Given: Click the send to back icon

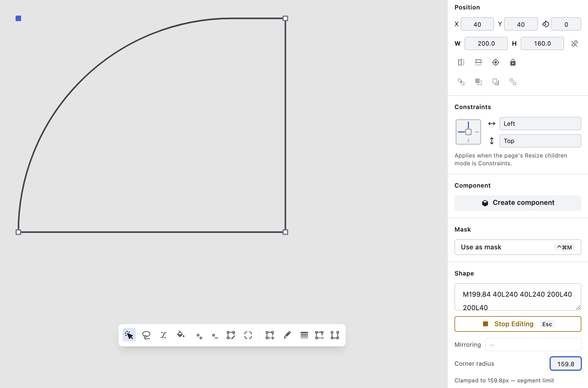Looking at the screenshot, I should (513, 82).
